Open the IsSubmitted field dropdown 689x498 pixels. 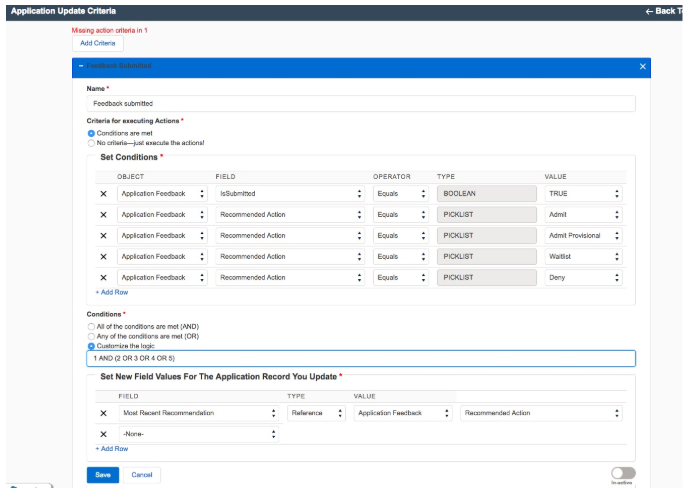(289, 193)
